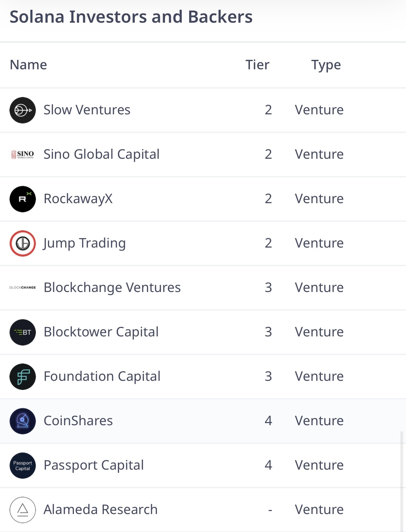
Task: Click the Blocktower Capital name link
Action: (x=101, y=332)
